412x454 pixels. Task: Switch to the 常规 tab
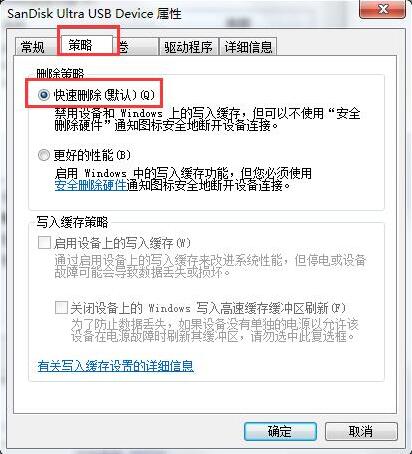[33, 47]
